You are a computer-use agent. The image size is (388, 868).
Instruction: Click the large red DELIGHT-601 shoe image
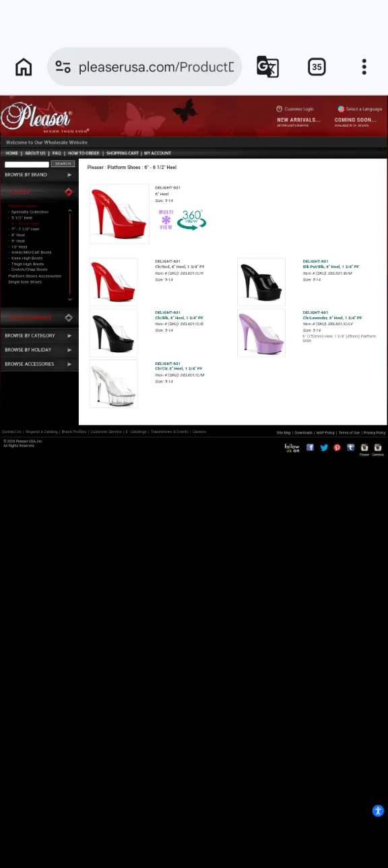119,213
